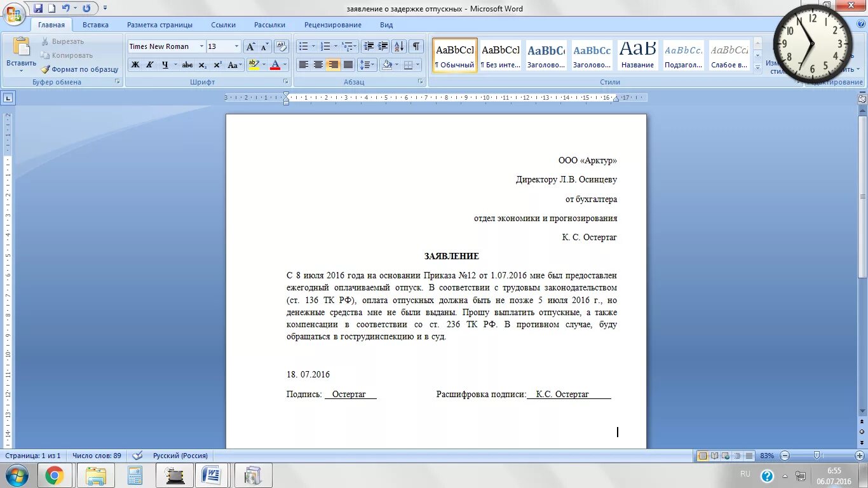Apply the Название style
Viewport: 868px width, 488px height.
point(637,55)
